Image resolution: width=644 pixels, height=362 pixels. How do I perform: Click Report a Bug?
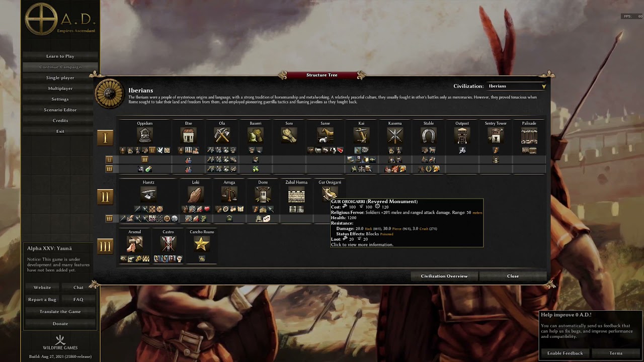(x=42, y=300)
